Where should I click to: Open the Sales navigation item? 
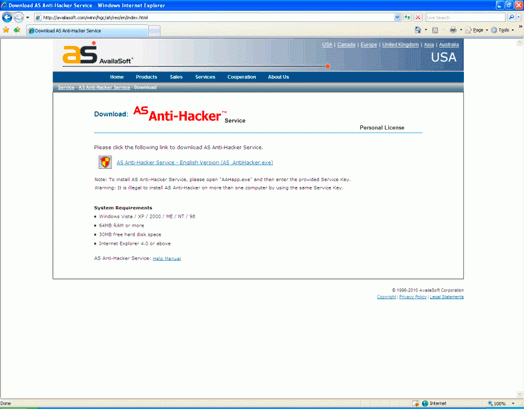pos(176,77)
